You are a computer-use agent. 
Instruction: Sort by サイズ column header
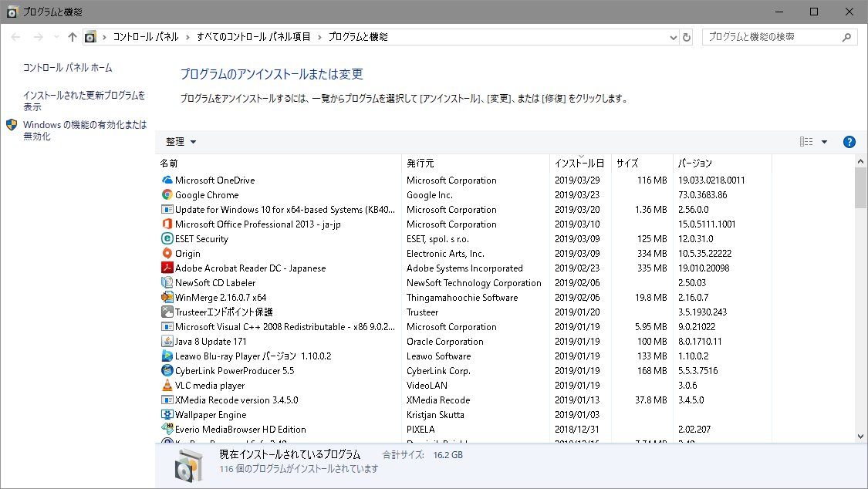[x=642, y=164]
